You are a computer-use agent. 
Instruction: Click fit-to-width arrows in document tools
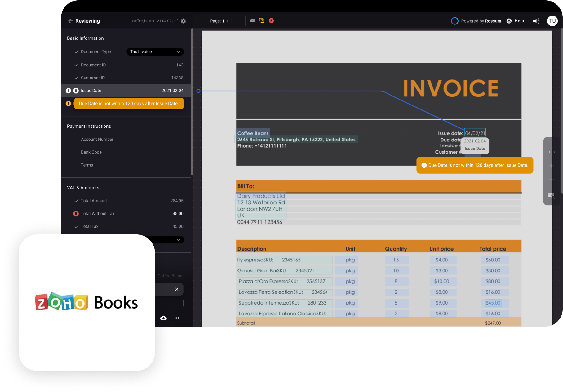tap(552, 152)
